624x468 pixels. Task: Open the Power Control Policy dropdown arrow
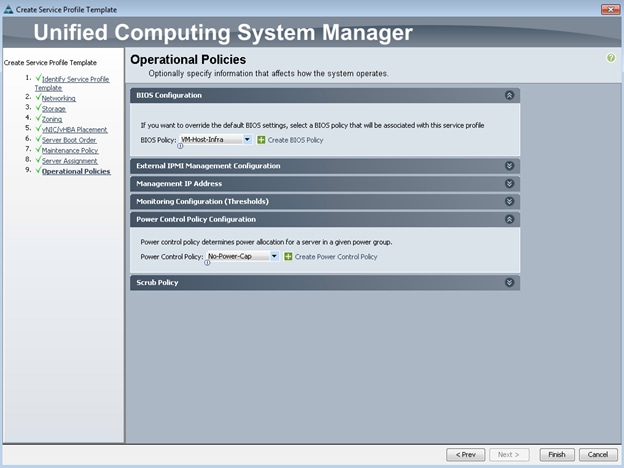[x=274, y=256]
